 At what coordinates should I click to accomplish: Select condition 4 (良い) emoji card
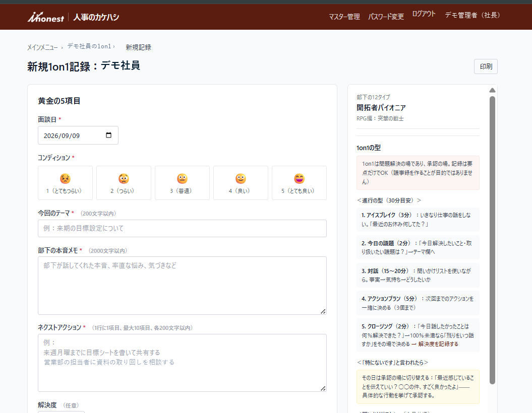241,183
